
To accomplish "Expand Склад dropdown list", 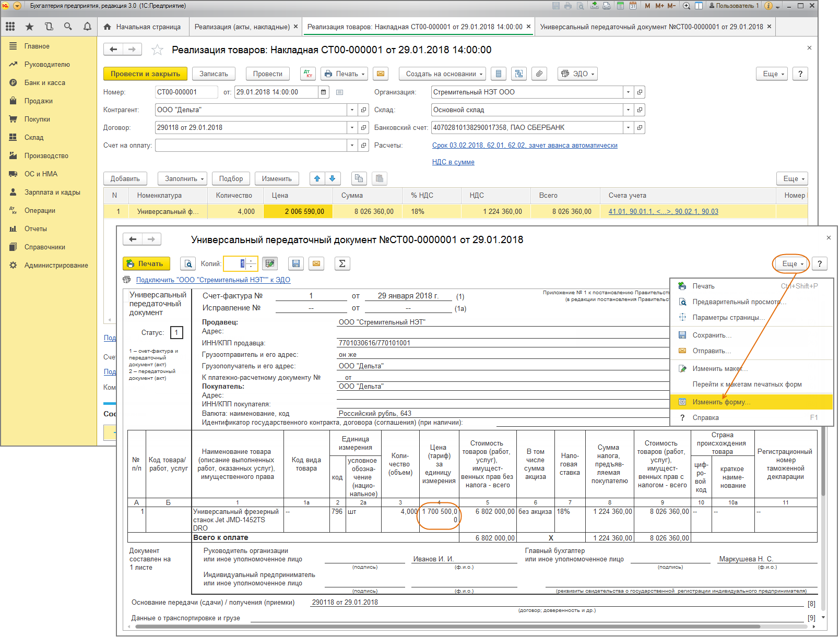I will pos(628,110).
